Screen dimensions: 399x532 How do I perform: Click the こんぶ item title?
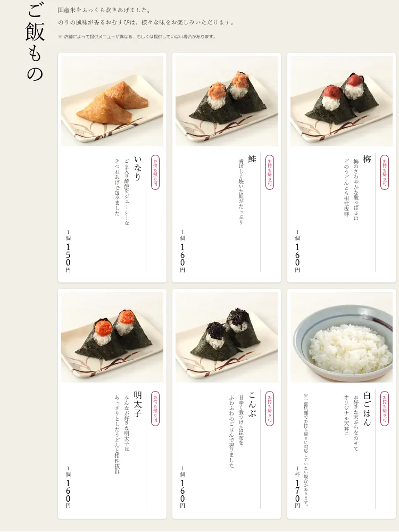[x=252, y=404]
